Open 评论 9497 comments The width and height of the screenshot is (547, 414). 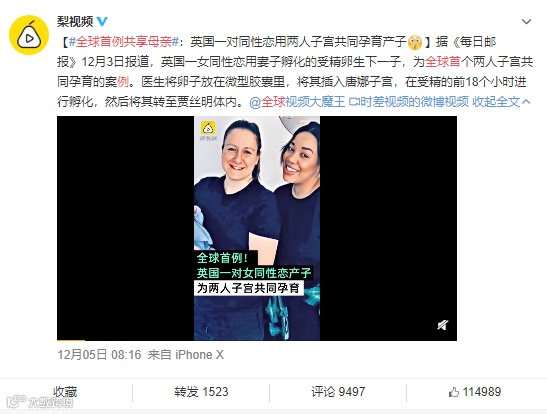(338, 392)
